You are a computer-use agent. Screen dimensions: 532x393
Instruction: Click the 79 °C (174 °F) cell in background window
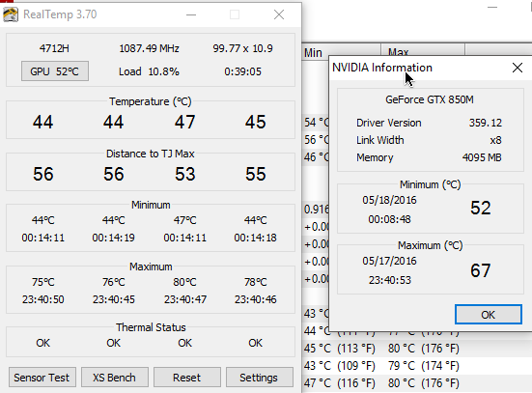(x=424, y=366)
